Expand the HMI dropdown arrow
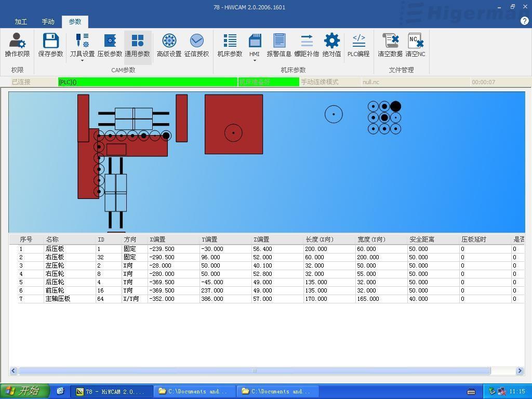Screen dimensions: 532x399 (x=255, y=61)
